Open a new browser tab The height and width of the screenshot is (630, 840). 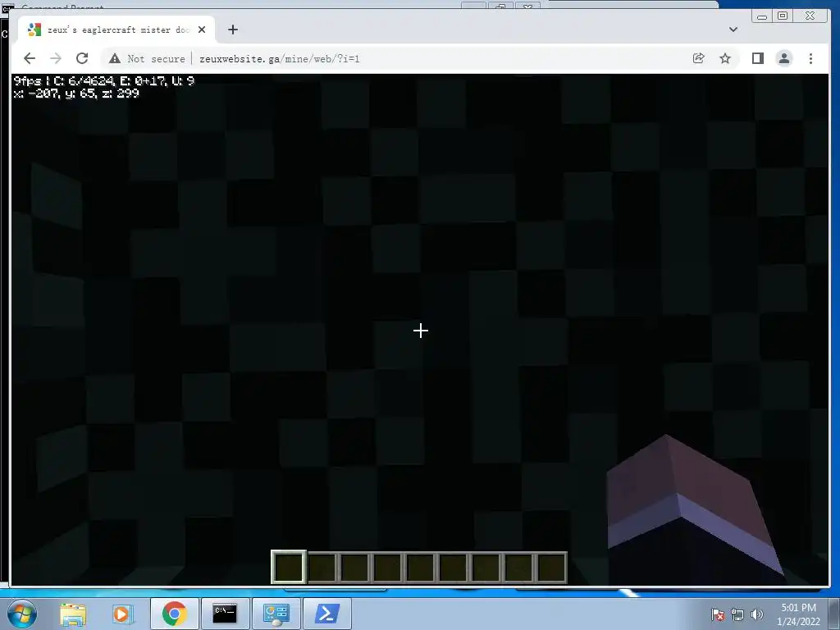[232, 30]
